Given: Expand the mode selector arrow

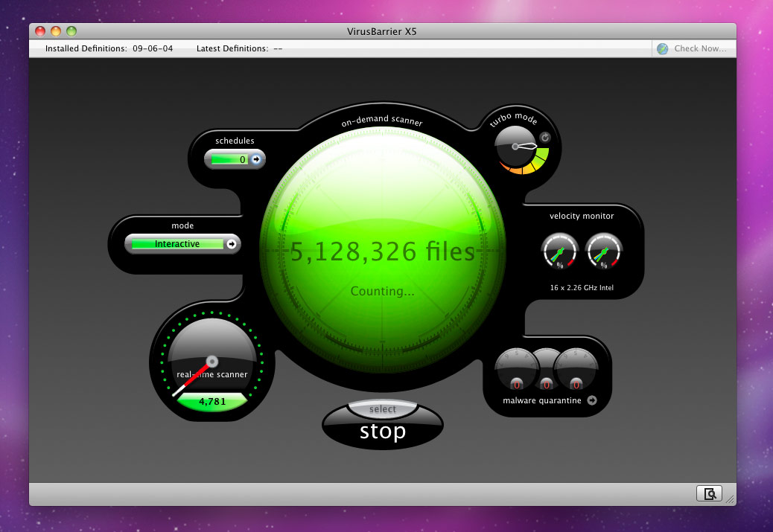Looking at the screenshot, I should pyautogui.click(x=232, y=244).
